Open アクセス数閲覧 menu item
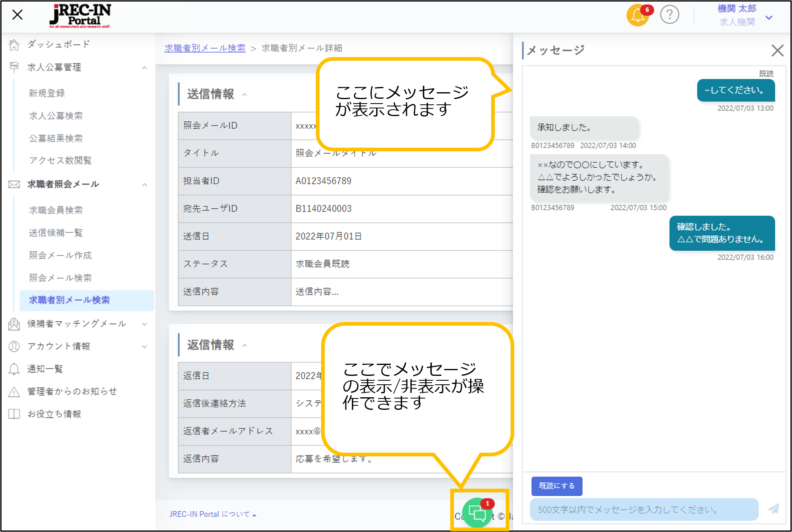792x532 pixels. click(x=60, y=161)
